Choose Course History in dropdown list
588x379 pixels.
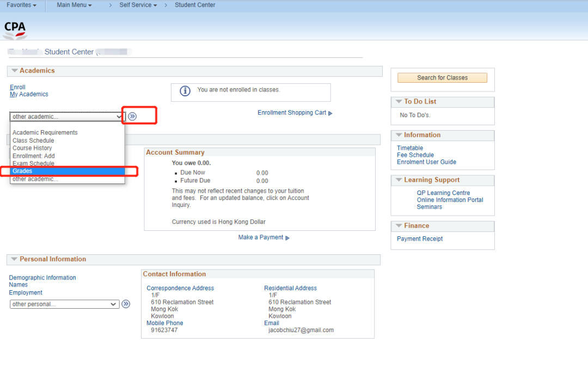32,148
